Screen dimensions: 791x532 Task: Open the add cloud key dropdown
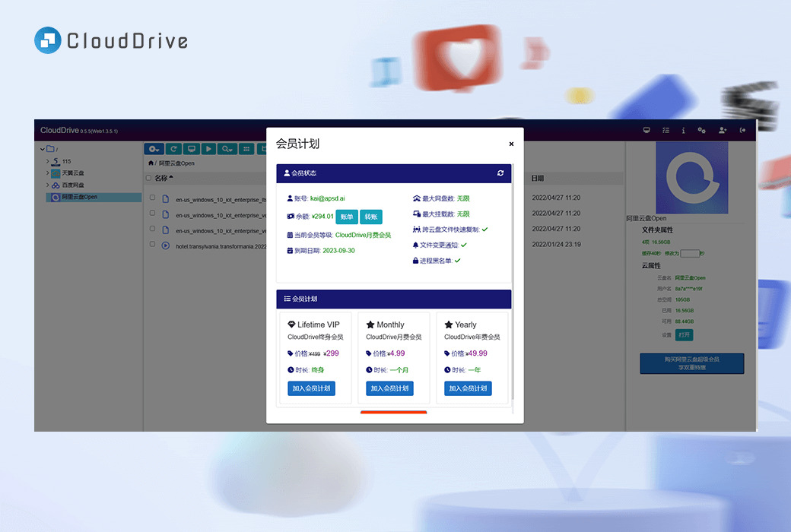(x=154, y=149)
